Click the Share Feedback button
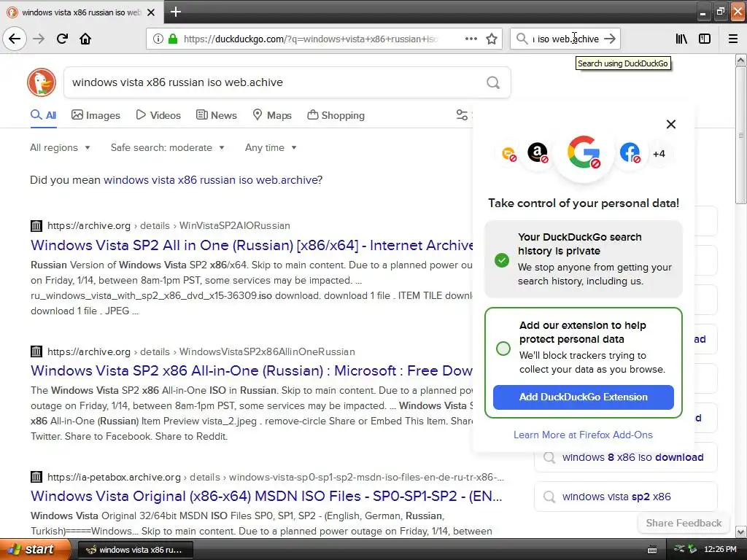Image resolution: width=747 pixels, height=560 pixels. click(x=684, y=523)
